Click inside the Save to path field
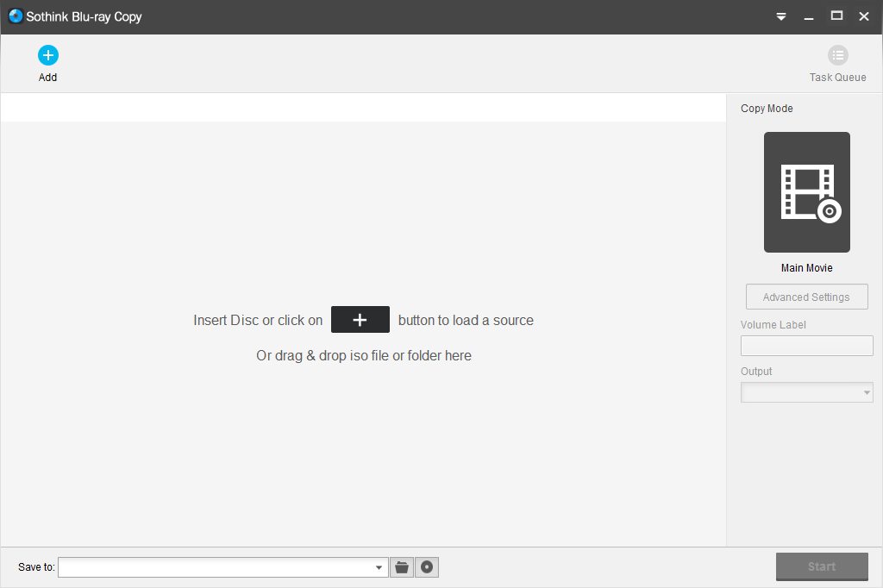This screenshot has width=883, height=588. 216,567
